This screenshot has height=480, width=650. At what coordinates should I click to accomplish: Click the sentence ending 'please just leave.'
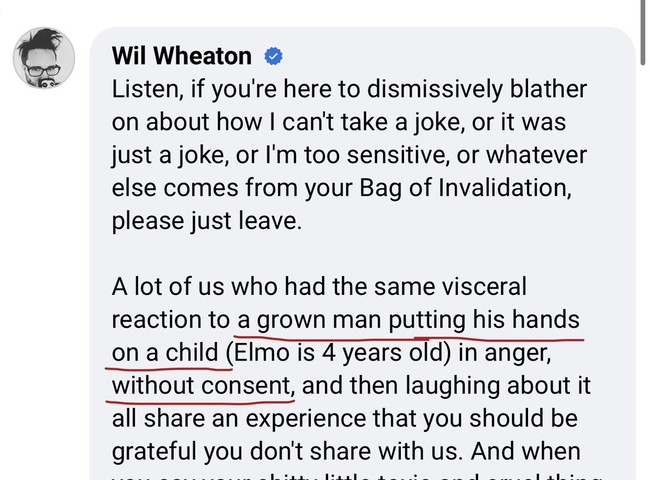(x=206, y=221)
